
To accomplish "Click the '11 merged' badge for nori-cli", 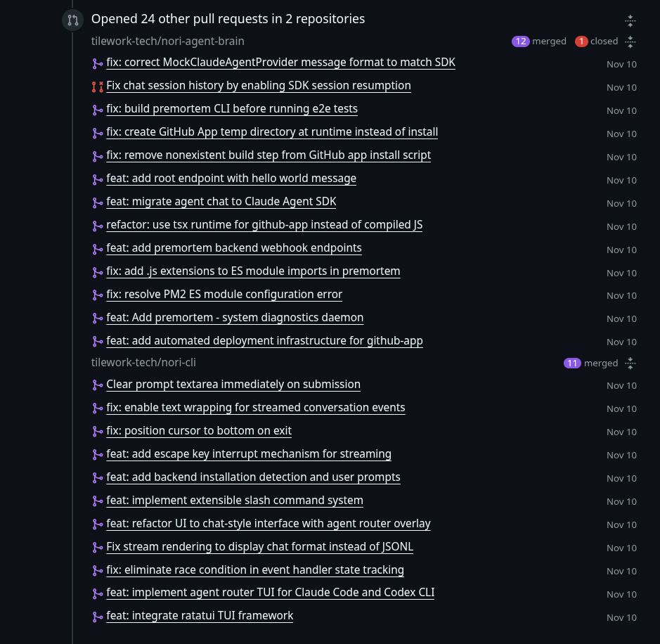I will pos(590,363).
